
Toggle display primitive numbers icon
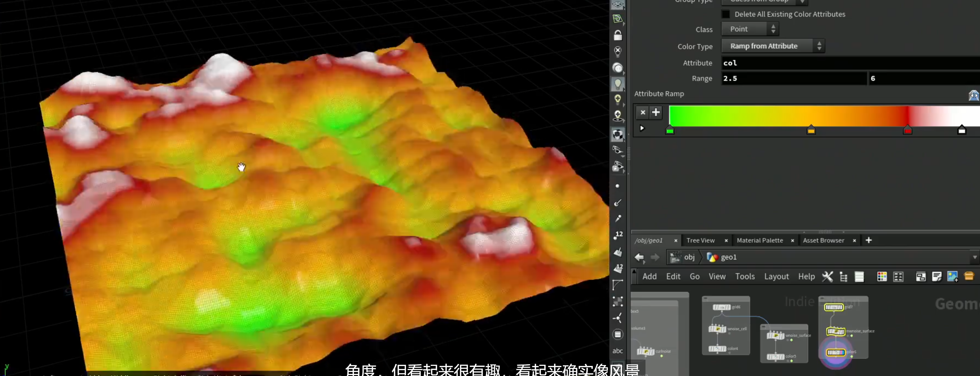[x=618, y=268]
